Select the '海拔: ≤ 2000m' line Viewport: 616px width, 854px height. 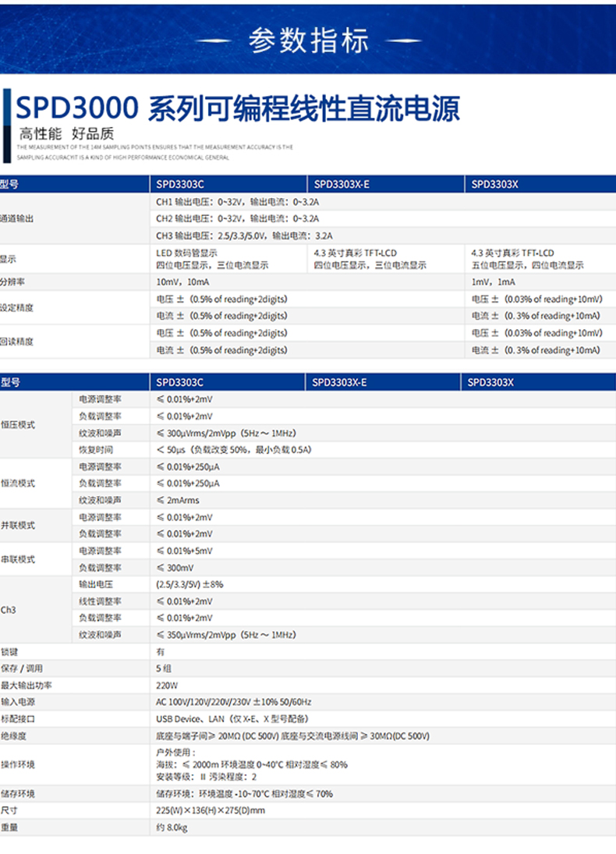pos(252,764)
